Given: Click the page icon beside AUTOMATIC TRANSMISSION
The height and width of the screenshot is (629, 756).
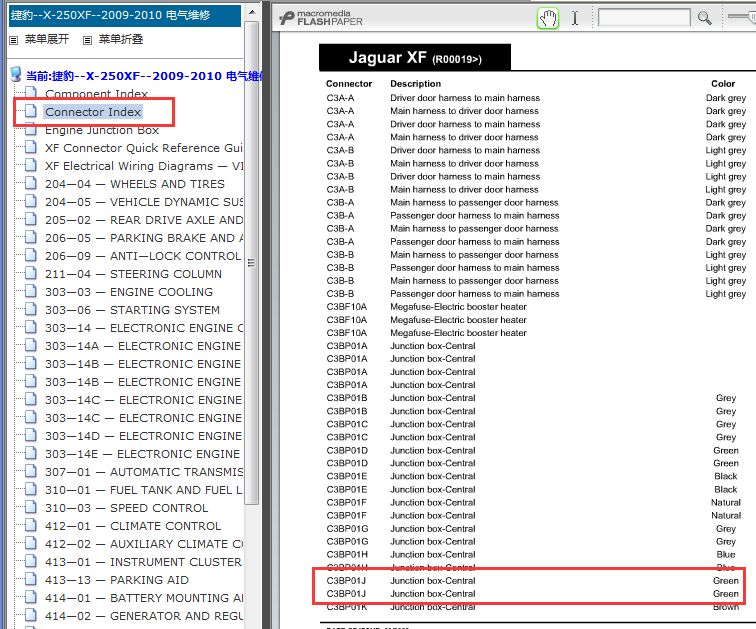Looking at the screenshot, I should coord(31,471).
